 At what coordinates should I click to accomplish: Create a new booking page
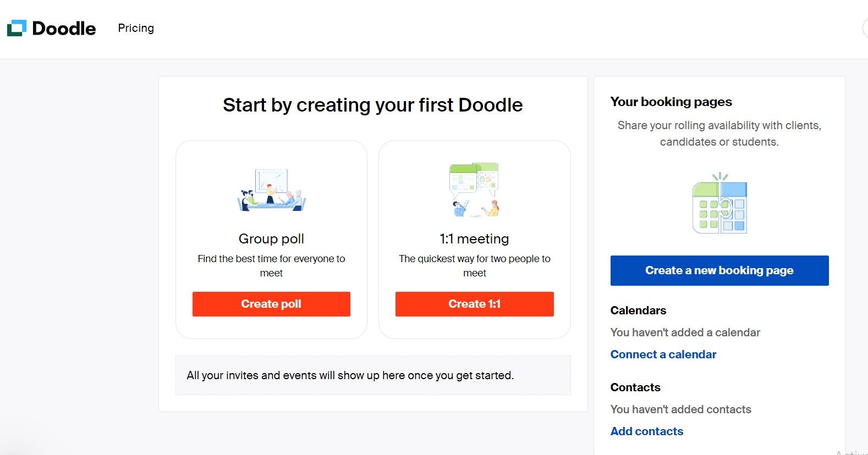pyautogui.click(x=719, y=270)
